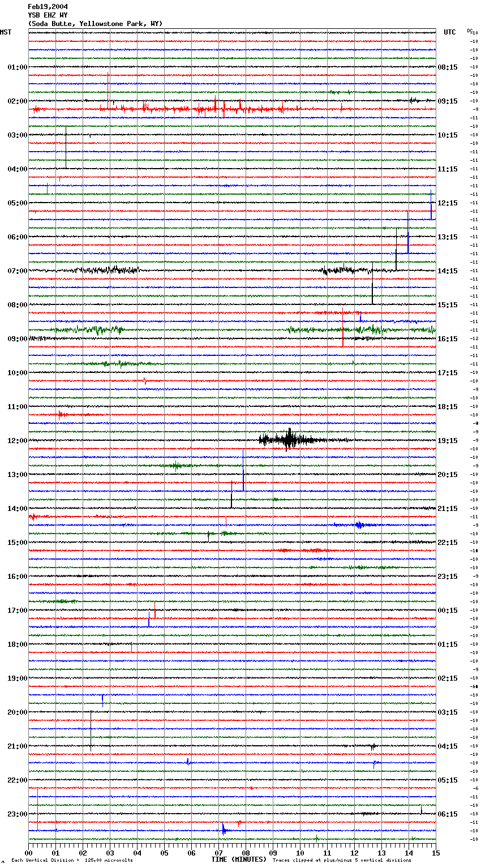
Task: Select the '01:00' MST hour label
Action: point(17,67)
